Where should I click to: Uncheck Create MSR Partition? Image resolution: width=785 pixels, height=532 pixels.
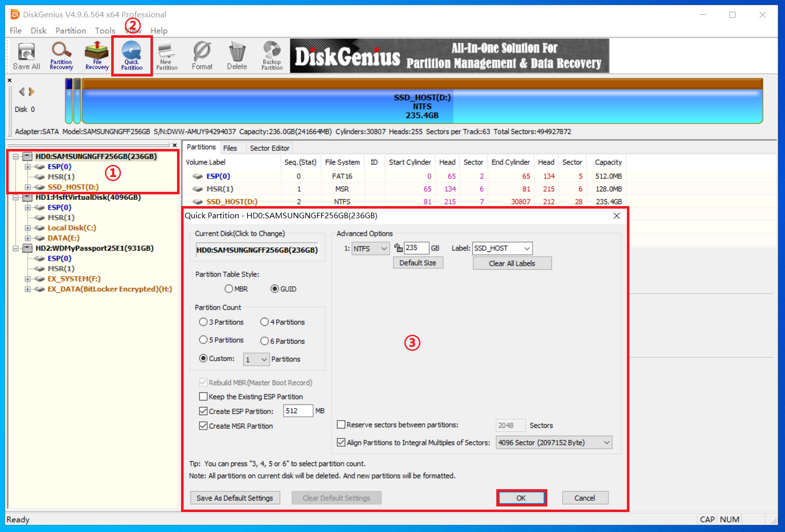(203, 426)
